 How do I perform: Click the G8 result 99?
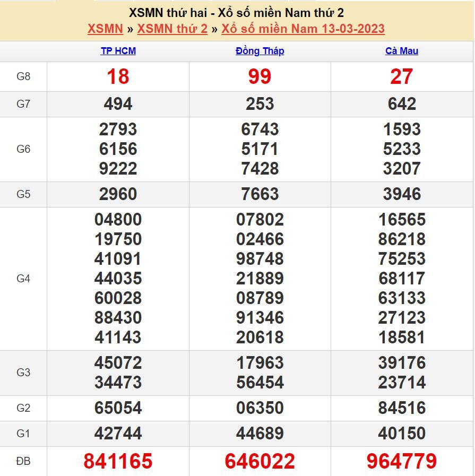pyautogui.click(x=260, y=76)
